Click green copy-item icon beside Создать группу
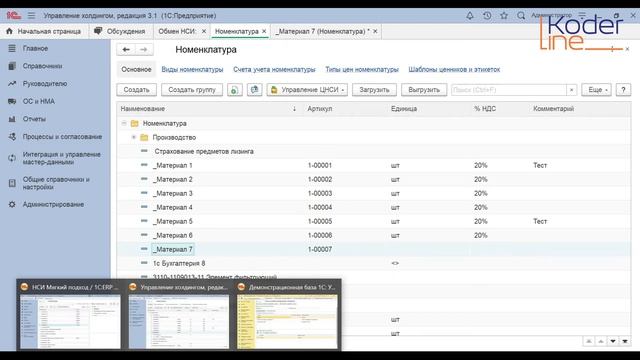640x360 pixels. click(235, 90)
